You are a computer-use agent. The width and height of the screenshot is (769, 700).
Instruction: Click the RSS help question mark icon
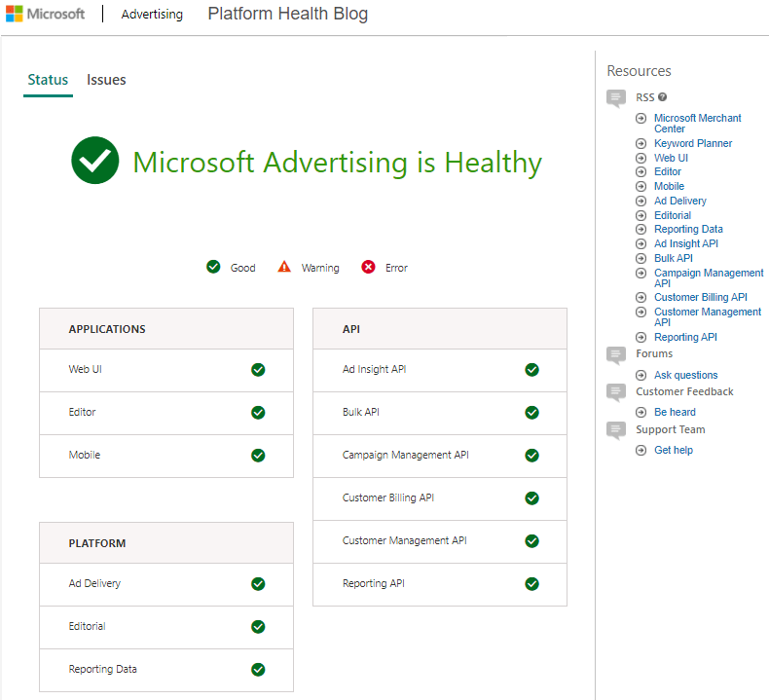point(663,97)
